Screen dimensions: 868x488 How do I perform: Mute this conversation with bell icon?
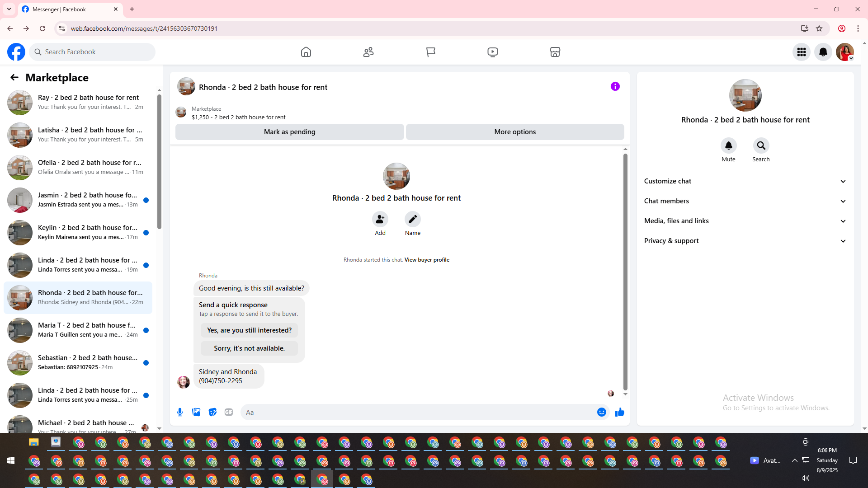[x=728, y=145]
